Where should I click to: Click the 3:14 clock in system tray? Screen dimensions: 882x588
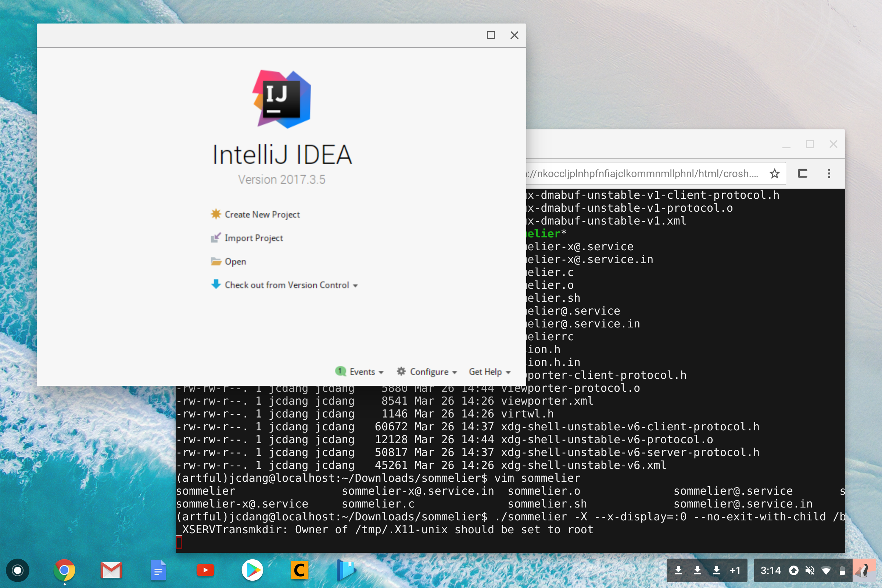pos(771,570)
